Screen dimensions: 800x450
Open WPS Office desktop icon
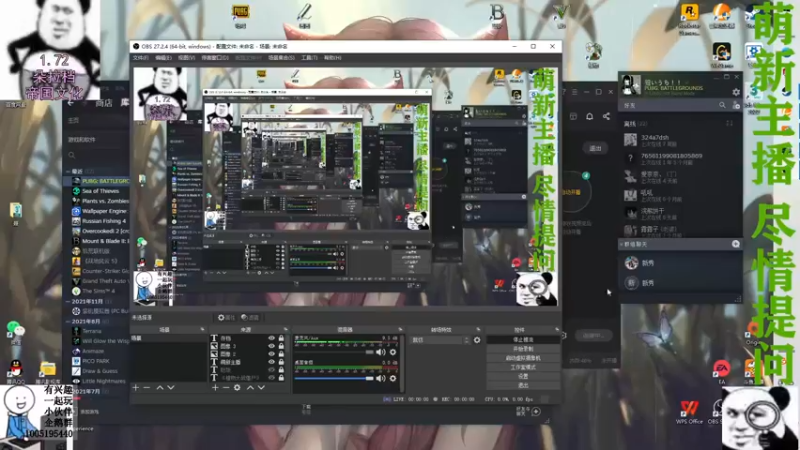point(689,411)
